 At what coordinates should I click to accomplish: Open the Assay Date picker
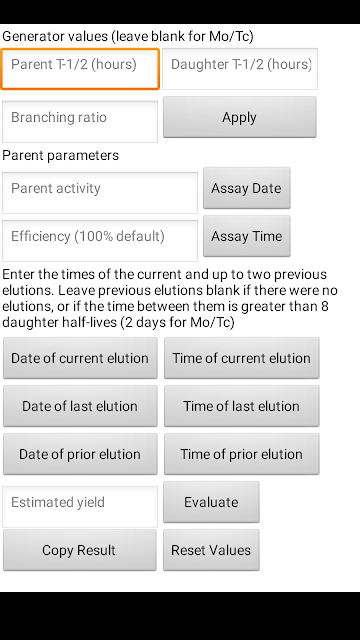tap(247, 188)
